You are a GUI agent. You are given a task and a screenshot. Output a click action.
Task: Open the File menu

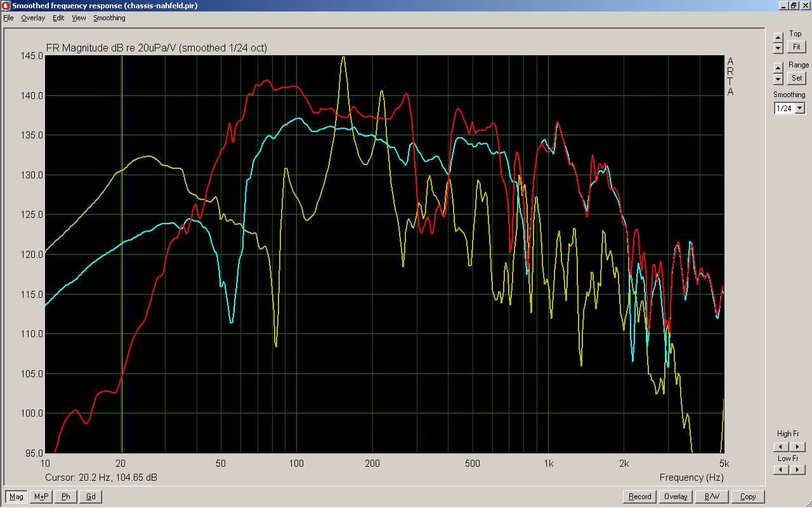coord(8,18)
